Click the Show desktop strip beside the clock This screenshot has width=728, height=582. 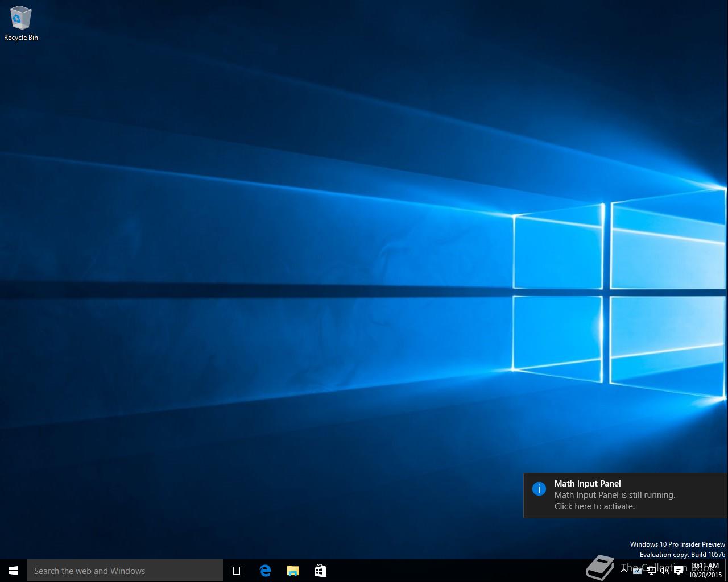pyautogui.click(x=726, y=571)
